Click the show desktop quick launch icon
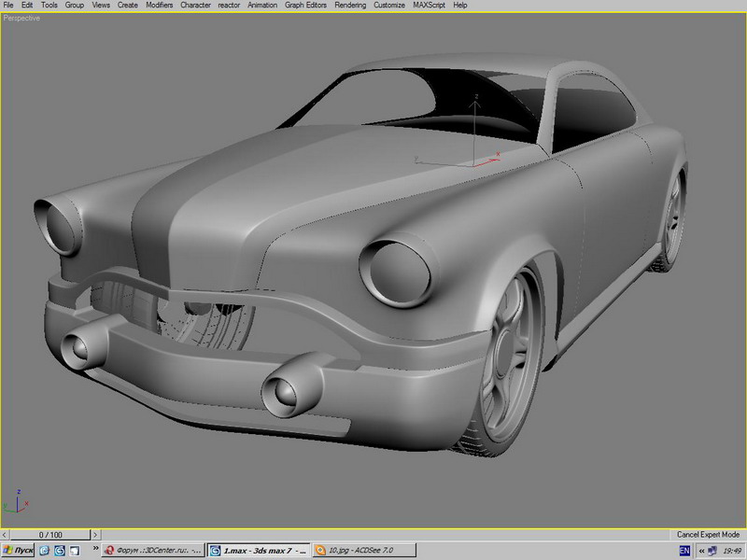 (75, 551)
